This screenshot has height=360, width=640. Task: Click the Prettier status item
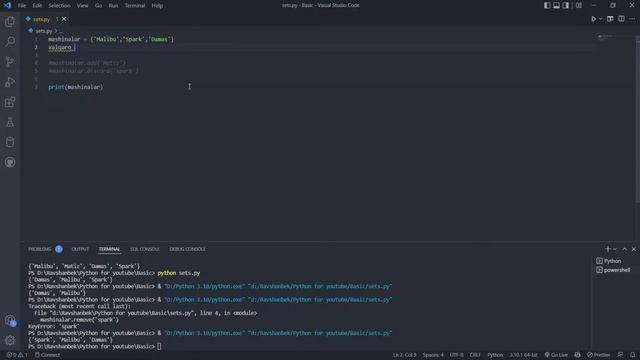click(x=598, y=355)
